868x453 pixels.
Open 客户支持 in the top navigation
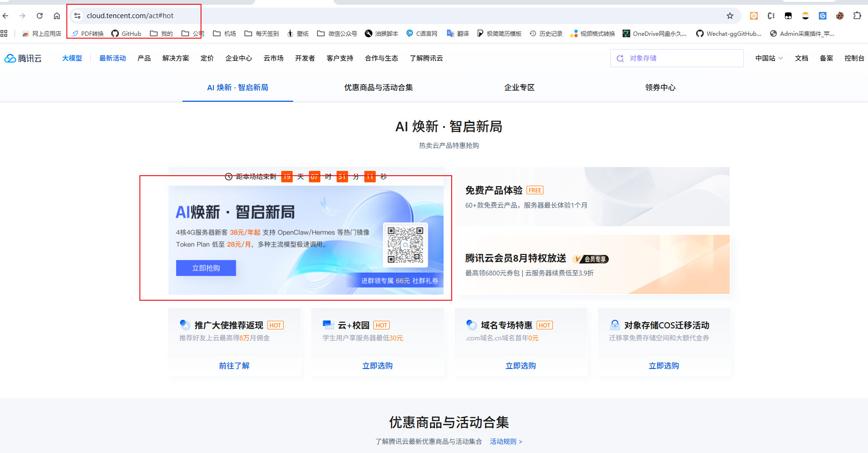coord(340,58)
